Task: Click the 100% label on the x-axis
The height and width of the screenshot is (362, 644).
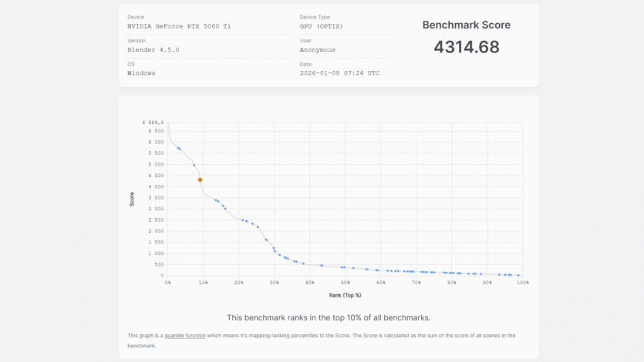Action: click(522, 283)
